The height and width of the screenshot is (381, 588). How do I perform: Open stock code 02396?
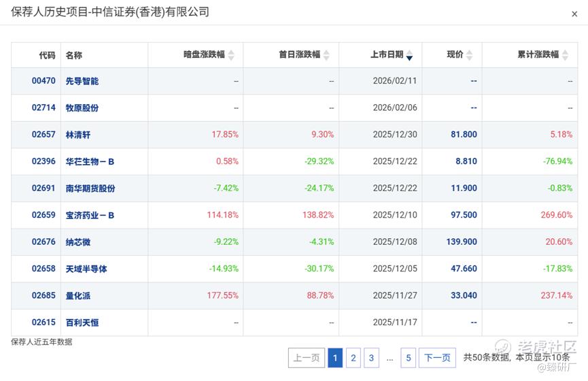coord(44,161)
